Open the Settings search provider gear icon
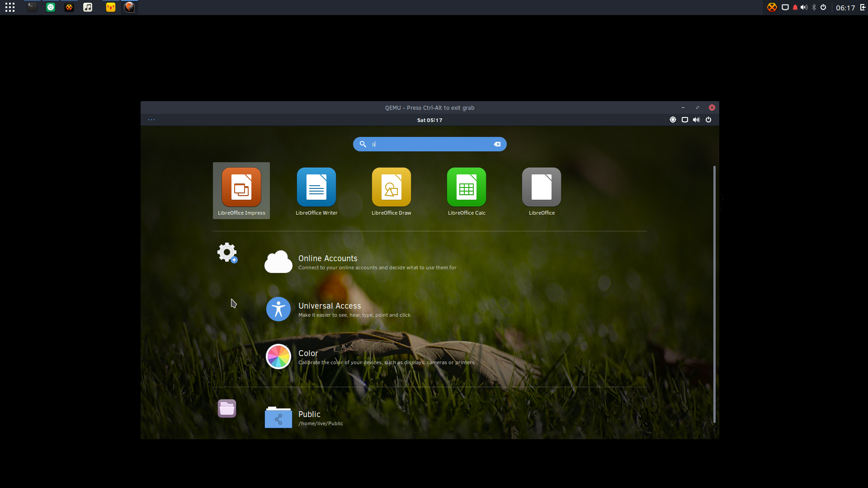This screenshot has height=488, width=868. coord(227,253)
